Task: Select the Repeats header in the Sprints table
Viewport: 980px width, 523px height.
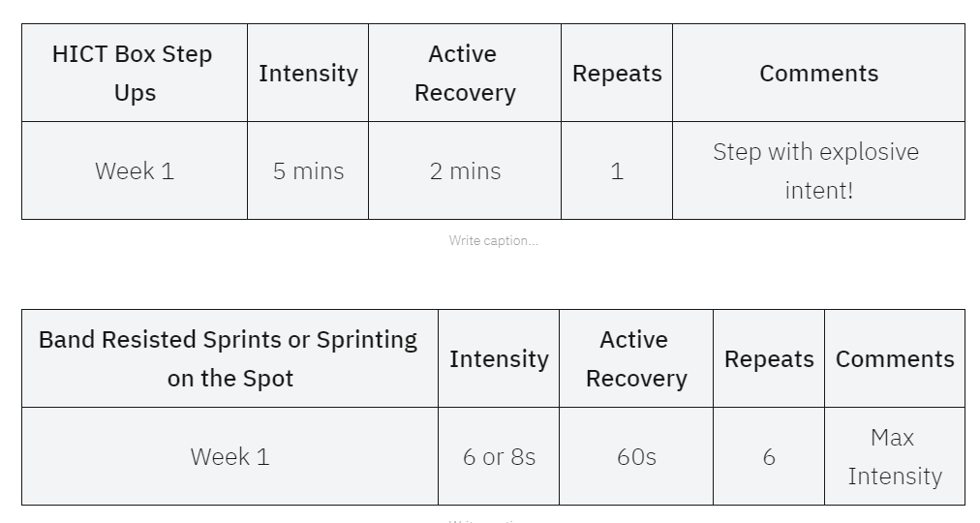Action: 769,359
